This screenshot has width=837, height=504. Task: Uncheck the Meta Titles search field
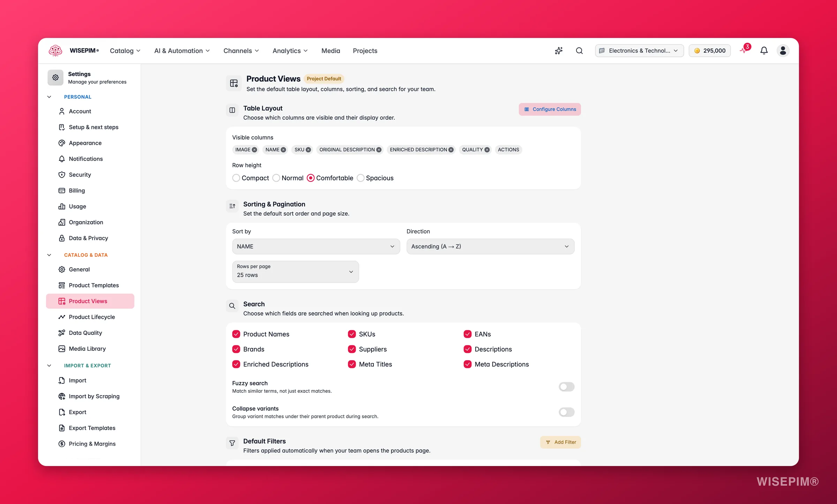[352, 364]
